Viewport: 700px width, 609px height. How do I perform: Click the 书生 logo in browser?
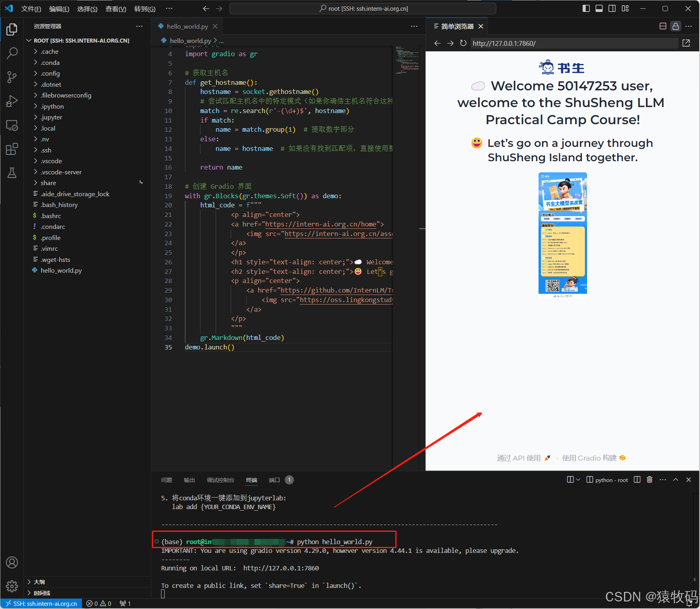click(562, 68)
